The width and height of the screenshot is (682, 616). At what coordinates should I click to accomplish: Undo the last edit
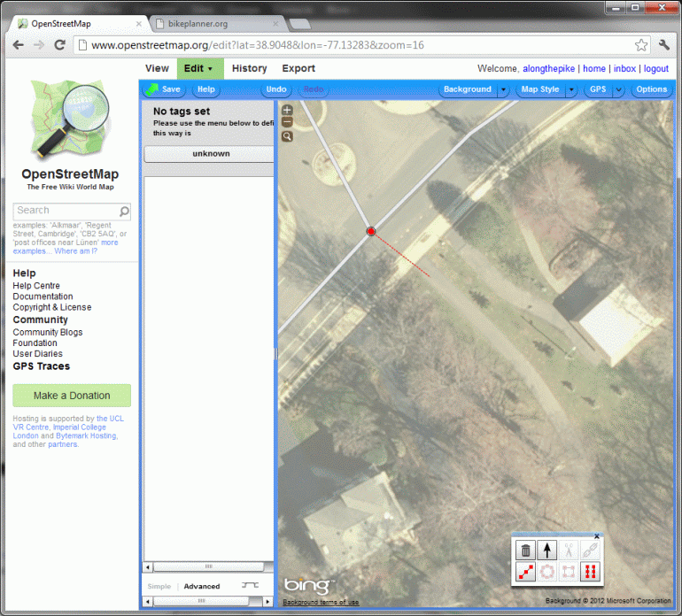pos(276,89)
